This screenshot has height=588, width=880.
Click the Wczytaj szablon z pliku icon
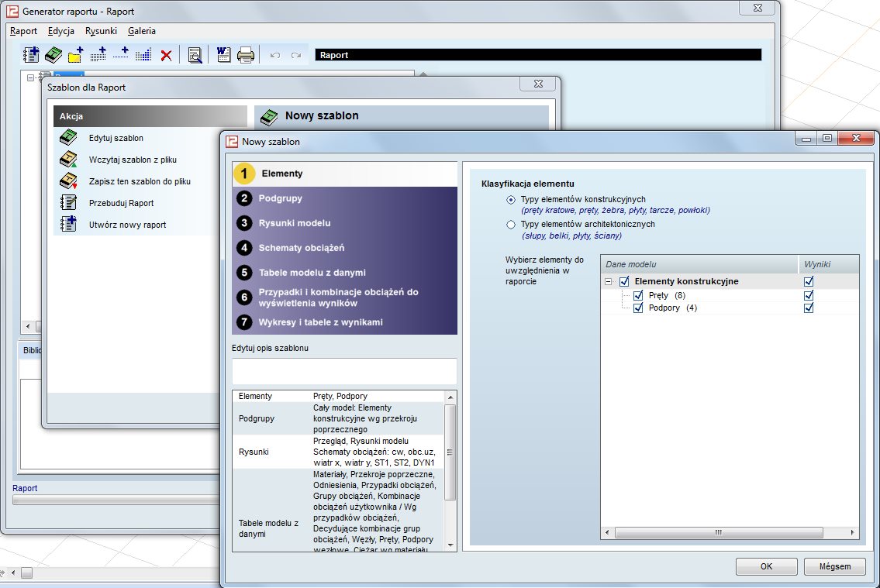point(68,160)
